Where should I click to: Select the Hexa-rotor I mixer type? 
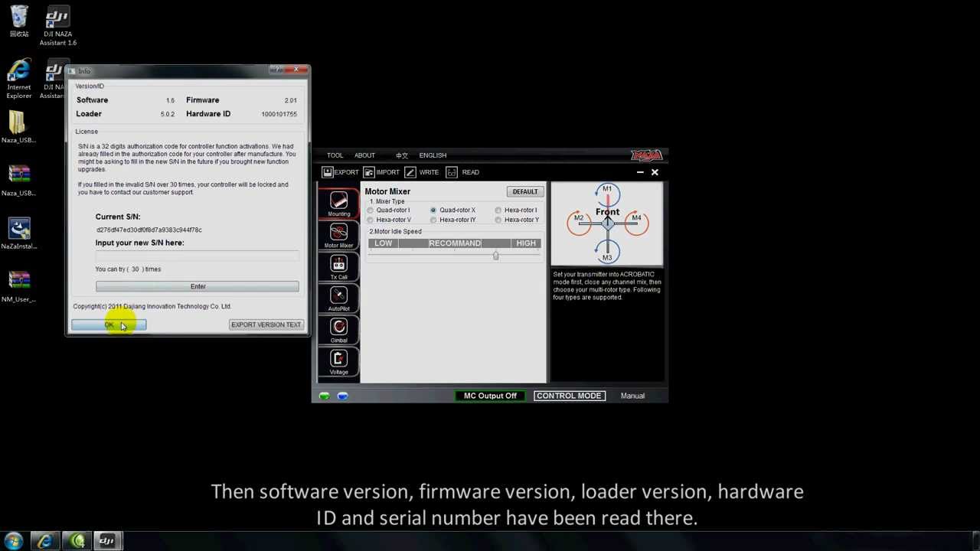(516, 210)
